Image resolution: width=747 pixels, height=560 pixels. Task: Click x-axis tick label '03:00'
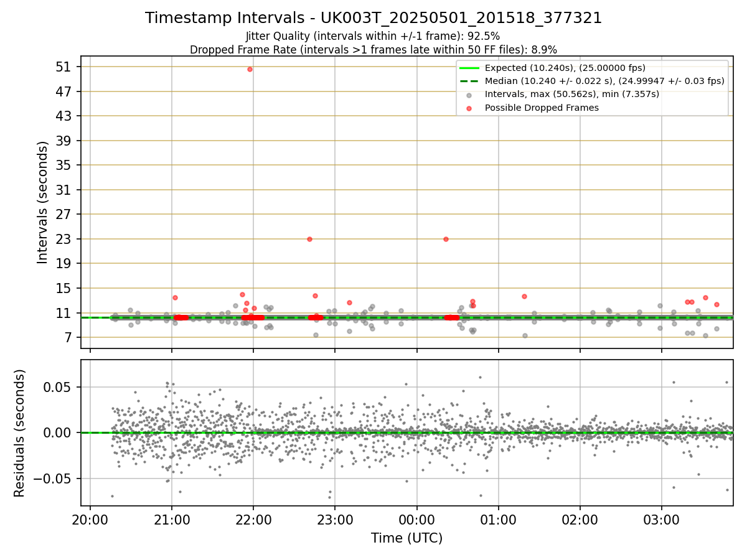tap(661, 520)
